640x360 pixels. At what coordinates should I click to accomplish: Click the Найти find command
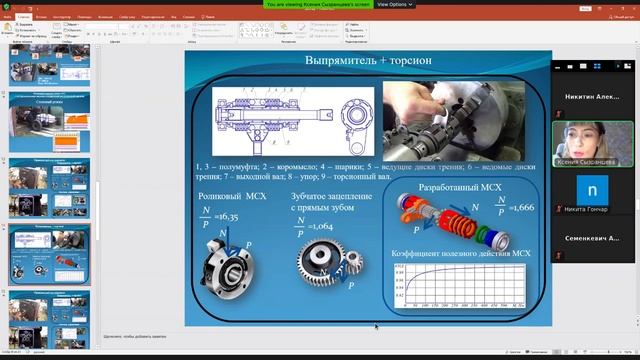(x=353, y=24)
